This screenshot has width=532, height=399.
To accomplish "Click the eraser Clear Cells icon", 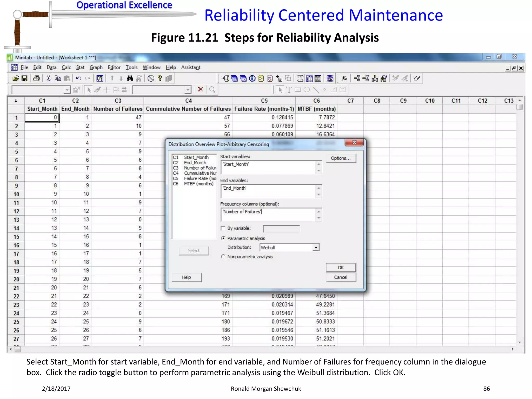I will [417, 78].
